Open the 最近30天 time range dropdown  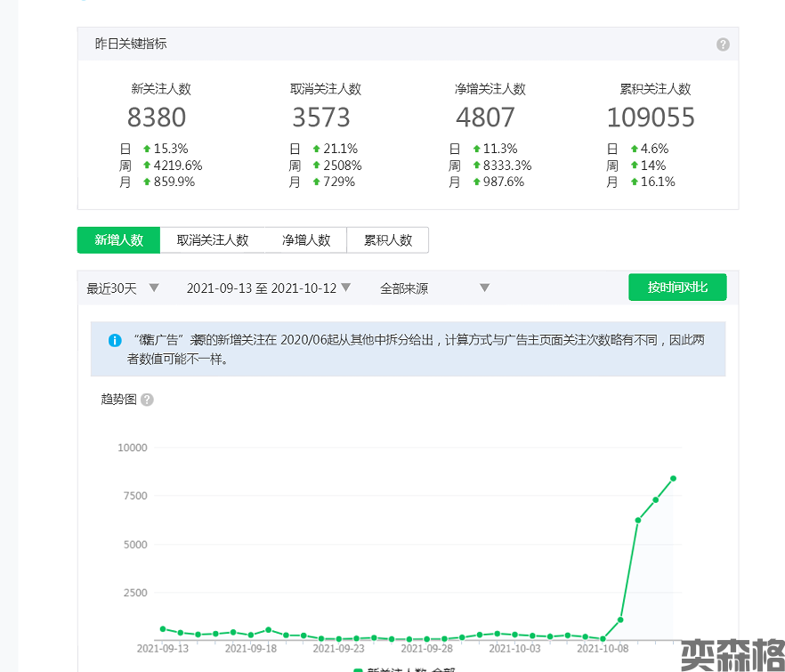[x=112, y=288]
